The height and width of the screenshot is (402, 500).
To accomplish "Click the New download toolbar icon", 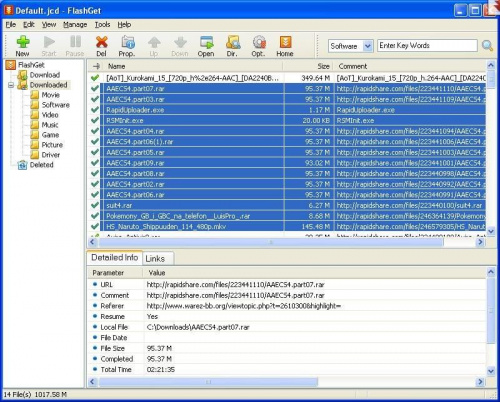I will [x=22, y=46].
